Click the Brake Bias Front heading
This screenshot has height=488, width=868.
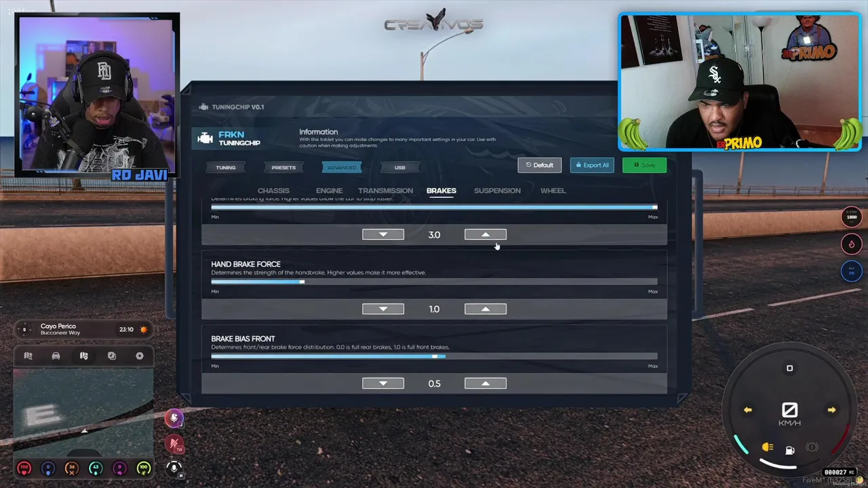[x=243, y=339]
